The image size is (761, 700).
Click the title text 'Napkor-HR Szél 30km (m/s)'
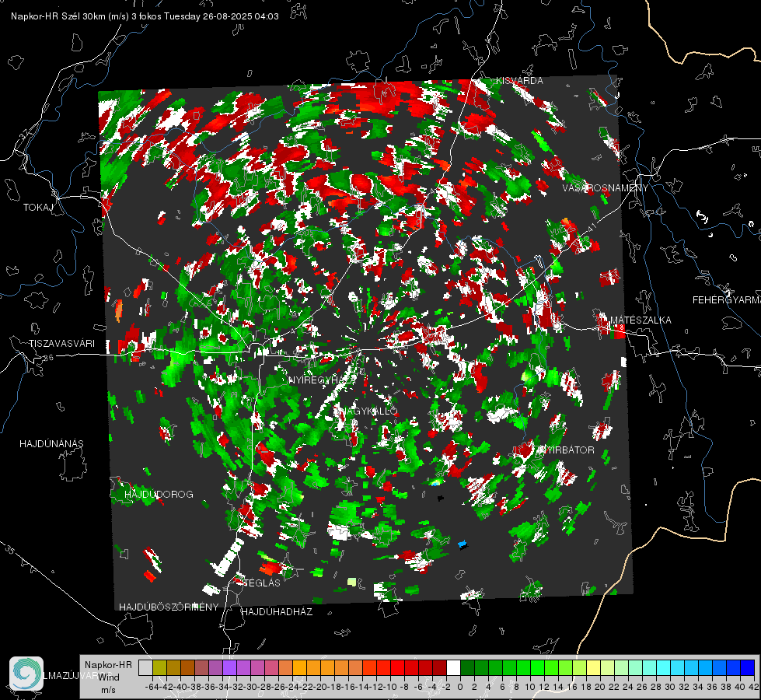(70, 16)
